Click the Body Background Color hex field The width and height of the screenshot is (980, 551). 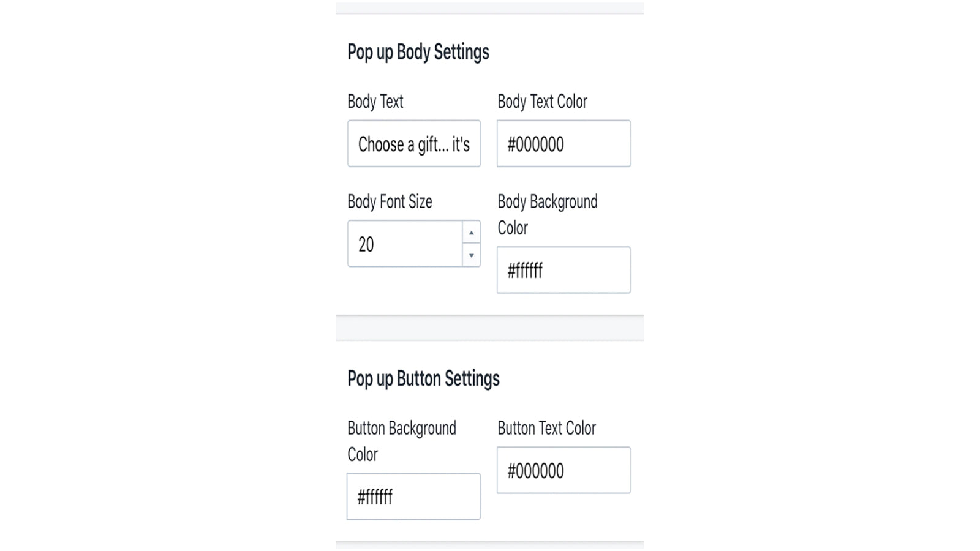563,270
